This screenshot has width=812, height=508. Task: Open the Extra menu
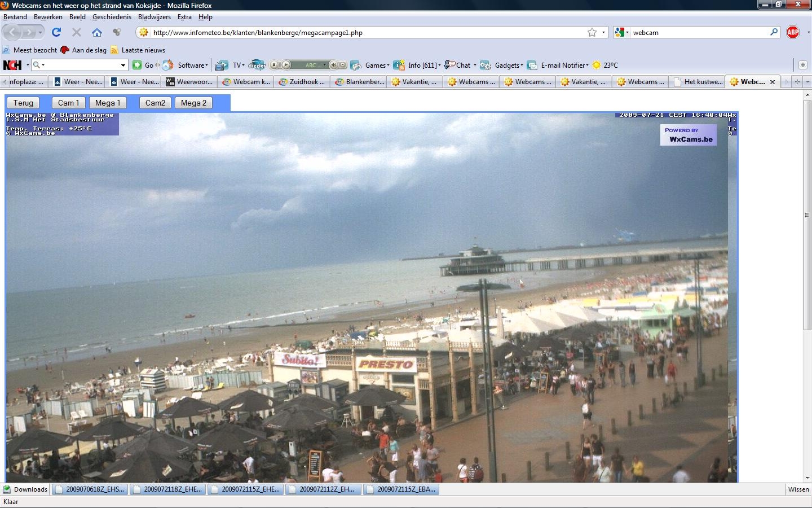[x=184, y=17]
